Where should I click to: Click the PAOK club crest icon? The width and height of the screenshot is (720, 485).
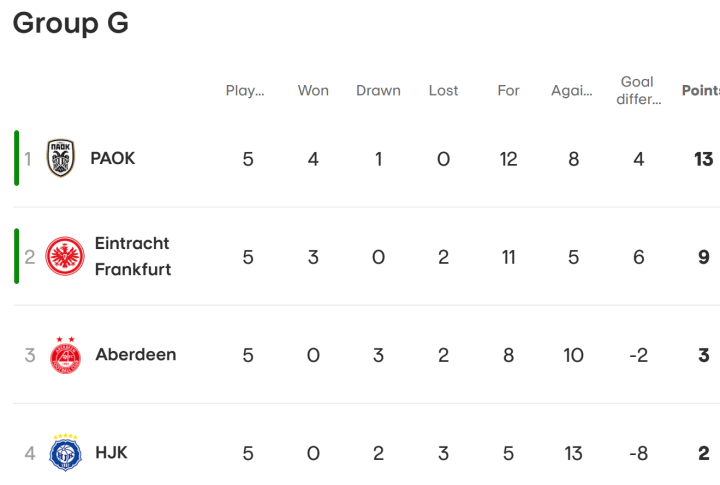(62, 158)
